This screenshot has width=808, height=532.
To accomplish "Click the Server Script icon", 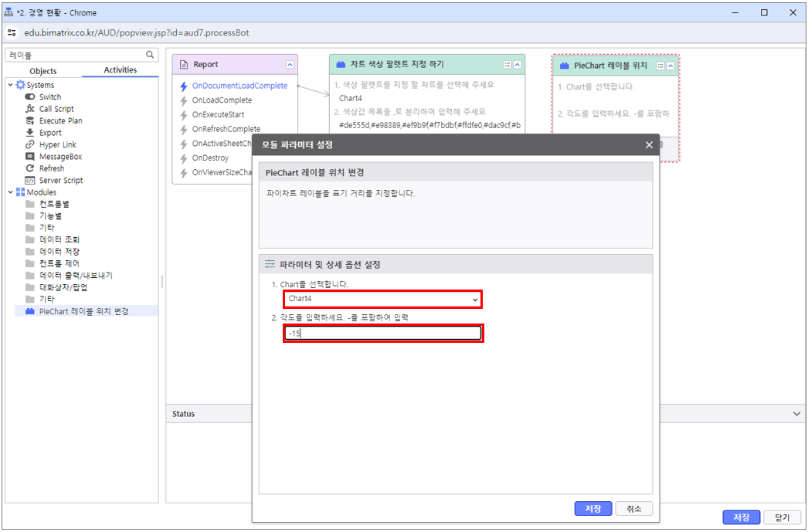I will click(x=30, y=181).
